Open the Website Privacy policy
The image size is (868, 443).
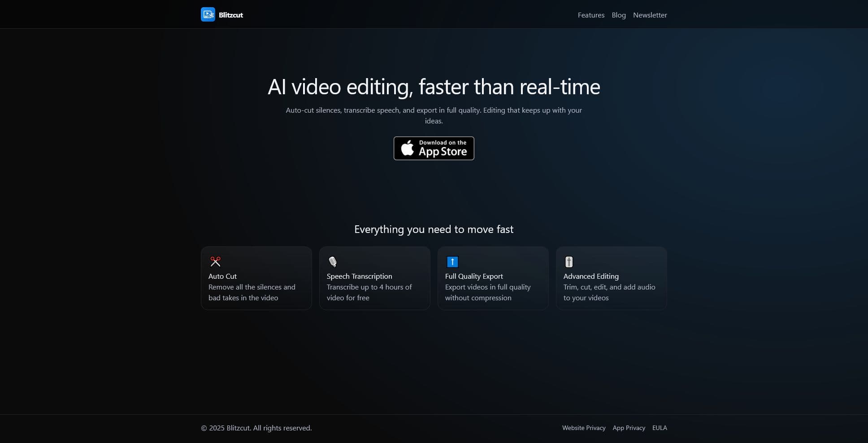[x=583, y=428]
